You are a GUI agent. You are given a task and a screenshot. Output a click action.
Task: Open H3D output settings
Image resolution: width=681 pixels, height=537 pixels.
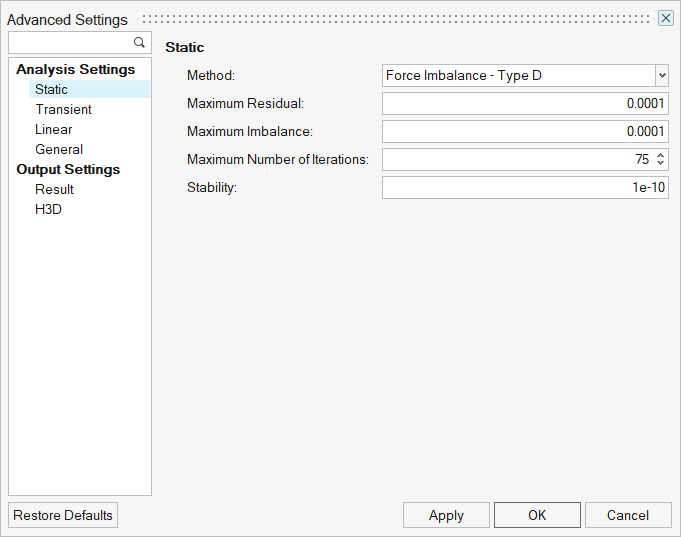[48, 209]
